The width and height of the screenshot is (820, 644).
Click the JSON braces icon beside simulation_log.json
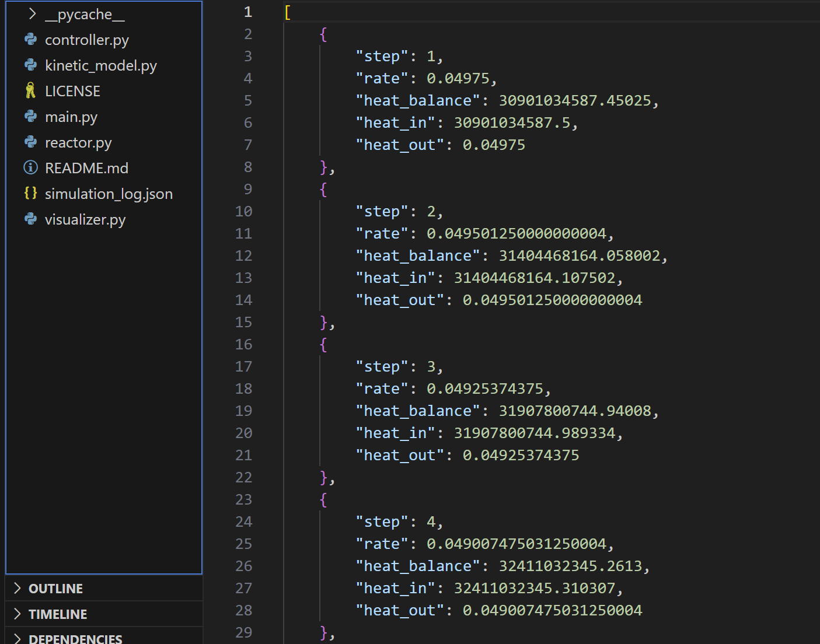[x=30, y=193]
